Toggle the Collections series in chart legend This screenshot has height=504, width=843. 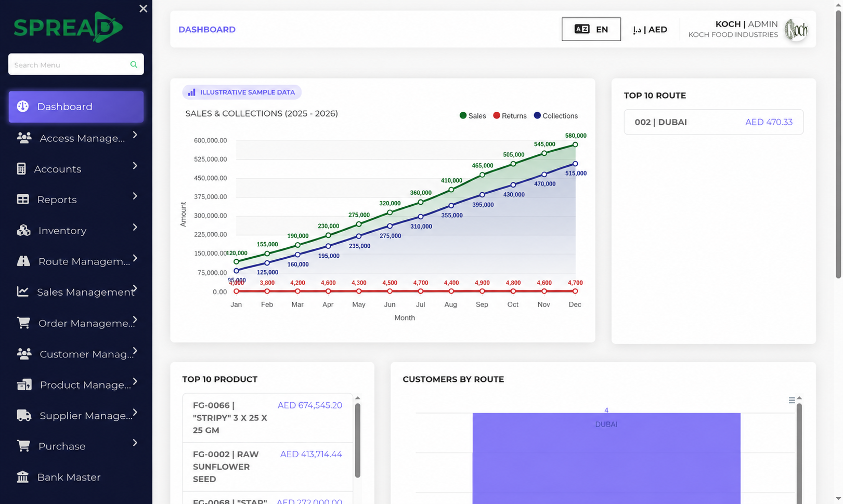coord(555,116)
